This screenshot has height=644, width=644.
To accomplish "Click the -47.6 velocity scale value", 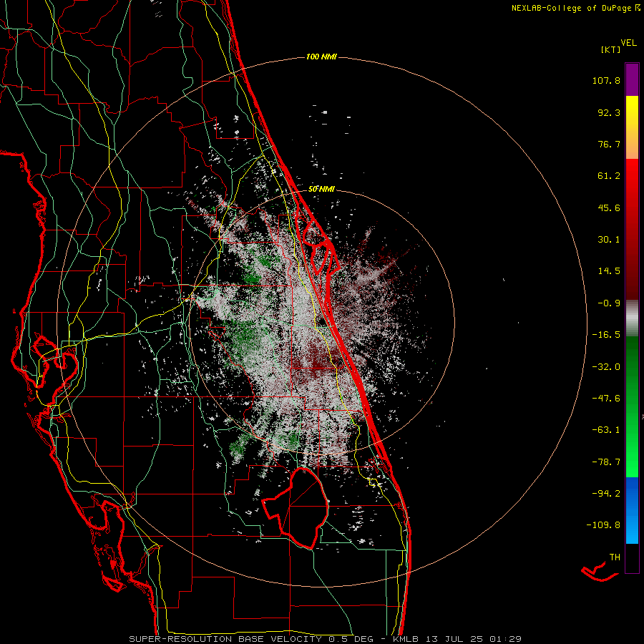I will click(606, 399).
